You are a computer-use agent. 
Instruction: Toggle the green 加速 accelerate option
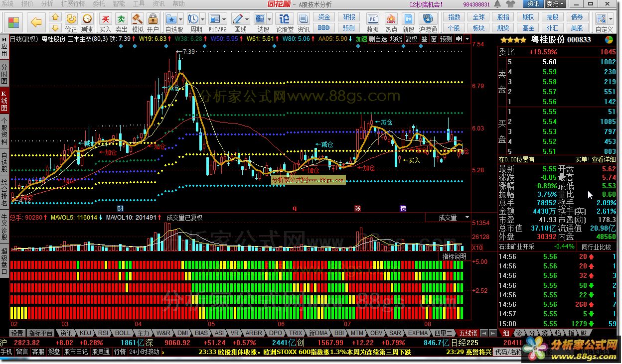click(x=361, y=39)
